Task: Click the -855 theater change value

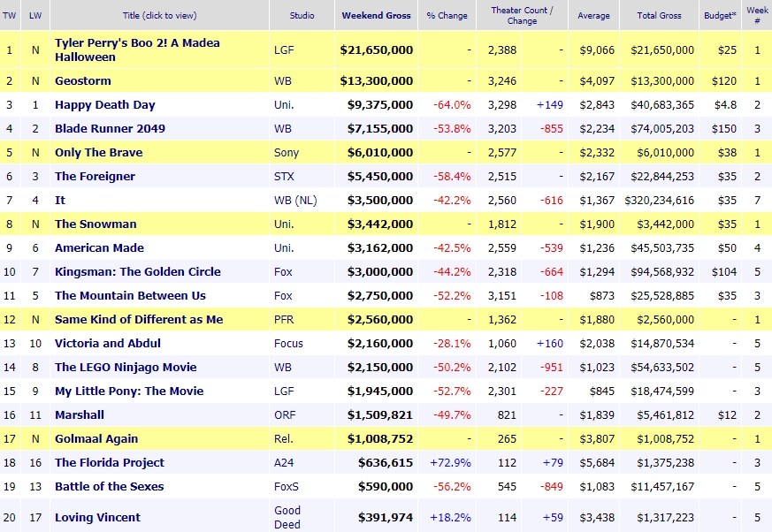Action: 552,128
